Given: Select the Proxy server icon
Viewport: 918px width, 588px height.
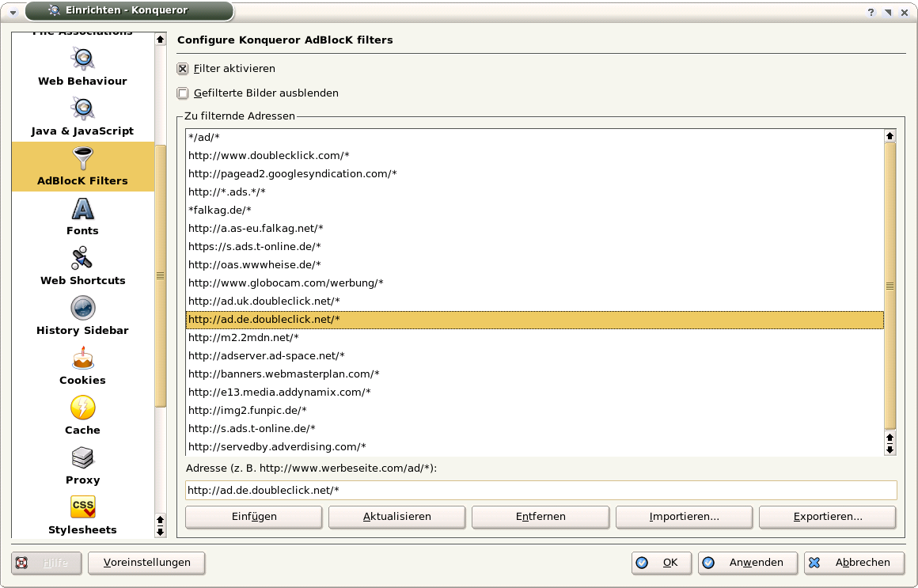Looking at the screenshot, I should (82, 457).
